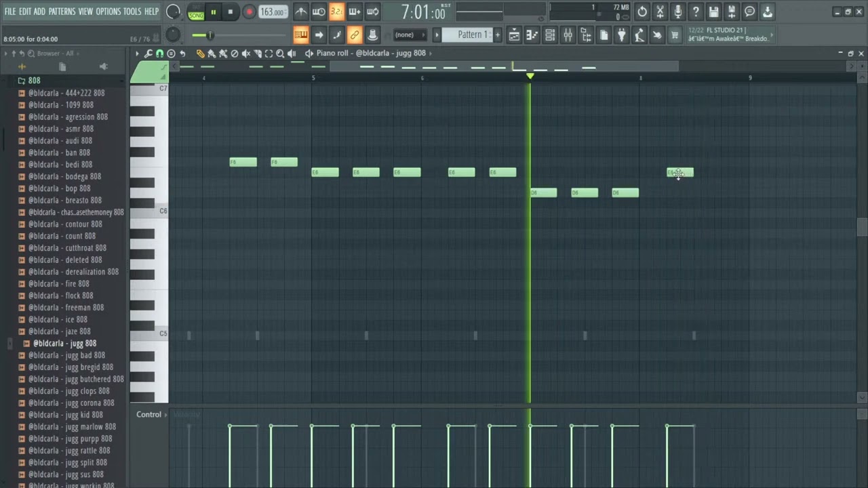Open the (none) snap selector dropdown
This screenshot has height=488, width=868.
point(410,35)
